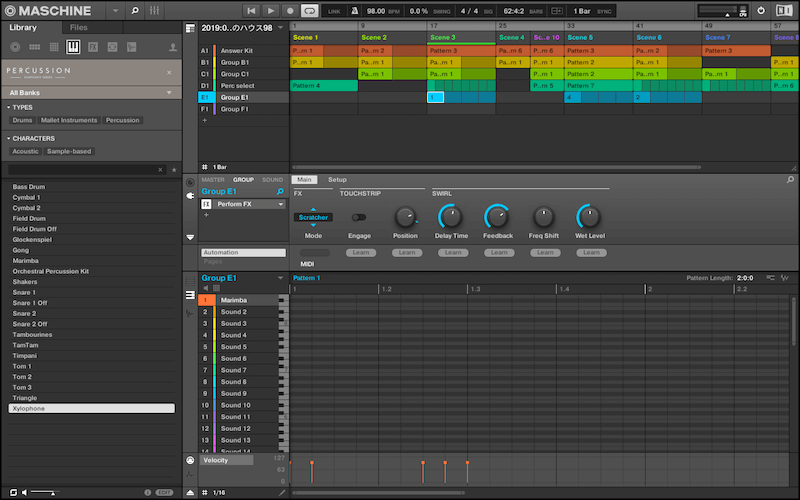The width and height of the screenshot is (800, 500).
Task: Adjust the Feedback knob
Action: tap(497, 217)
